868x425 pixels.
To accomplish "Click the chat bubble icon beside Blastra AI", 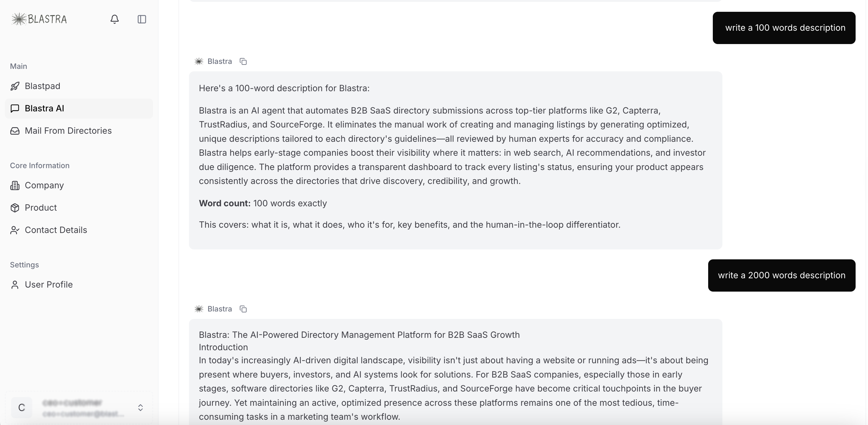I will tap(15, 108).
